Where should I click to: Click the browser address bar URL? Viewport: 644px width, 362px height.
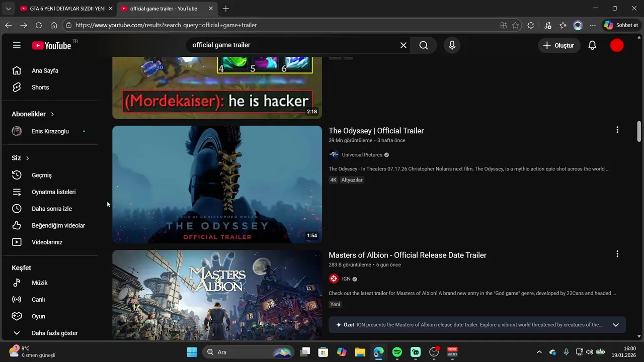coord(166,25)
